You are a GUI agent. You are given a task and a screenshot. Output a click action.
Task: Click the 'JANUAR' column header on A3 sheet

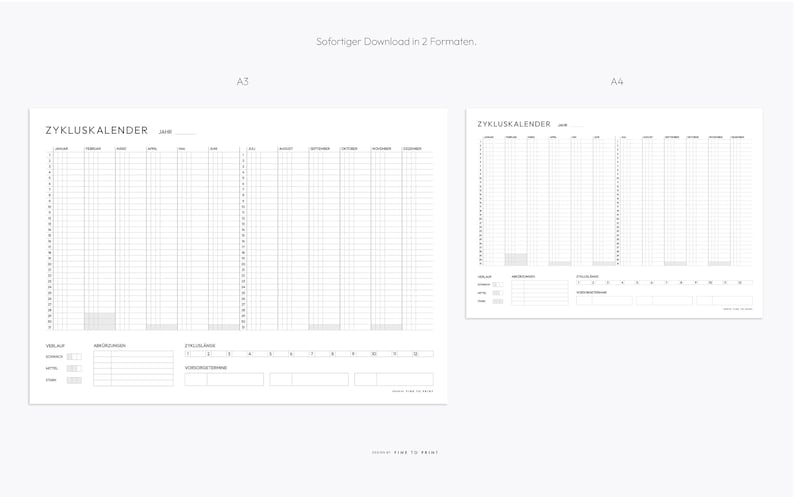pos(61,148)
